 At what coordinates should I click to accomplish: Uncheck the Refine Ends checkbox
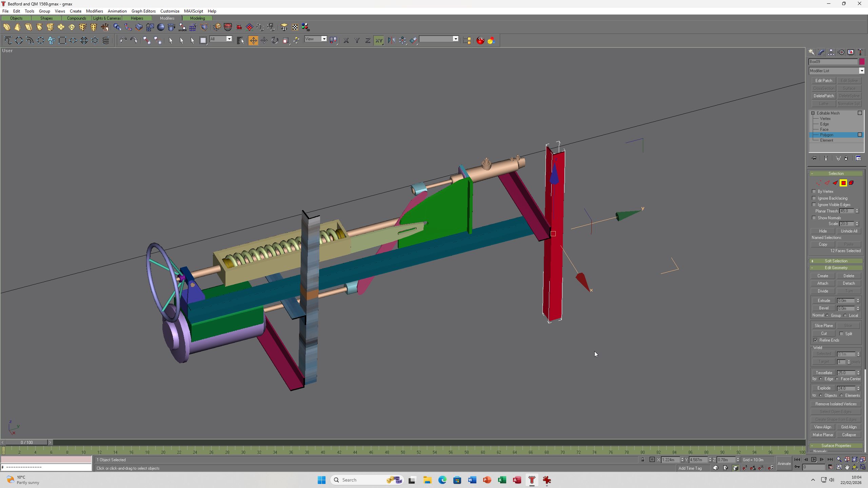click(815, 340)
